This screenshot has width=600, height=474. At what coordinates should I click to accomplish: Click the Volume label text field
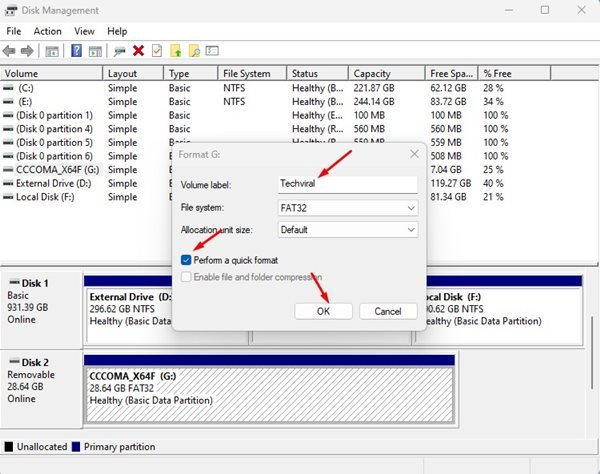click(347, 186)
